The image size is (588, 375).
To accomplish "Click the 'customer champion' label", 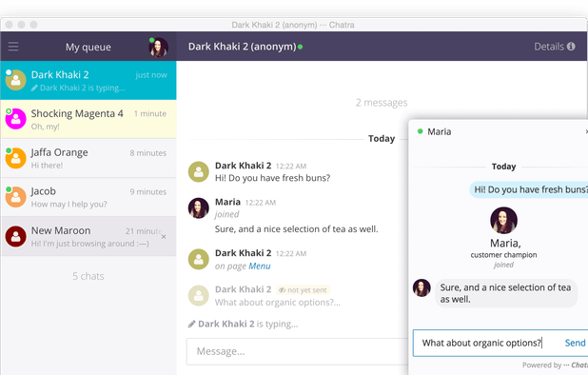I will point(503,255).
